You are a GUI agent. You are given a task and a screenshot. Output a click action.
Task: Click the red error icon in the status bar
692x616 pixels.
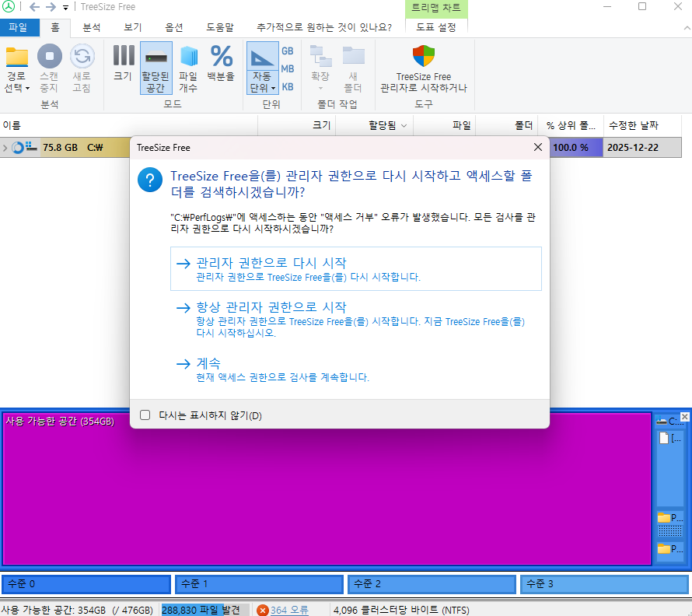263,610
